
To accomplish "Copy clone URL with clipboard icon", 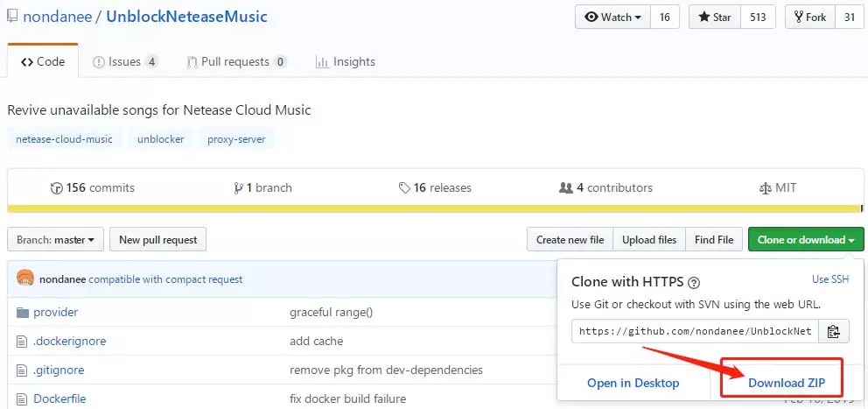I will (833, 331).
